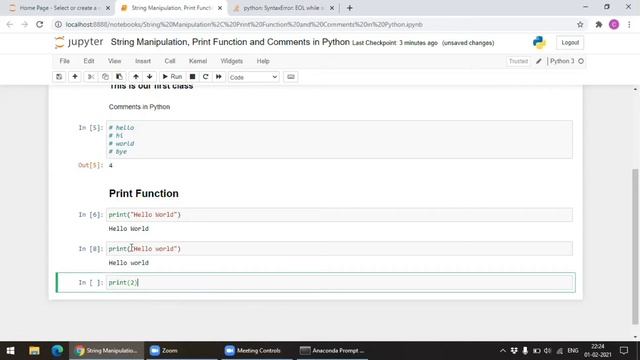Open the Insert menu
The image size is (640, 360).
point(143,61)
